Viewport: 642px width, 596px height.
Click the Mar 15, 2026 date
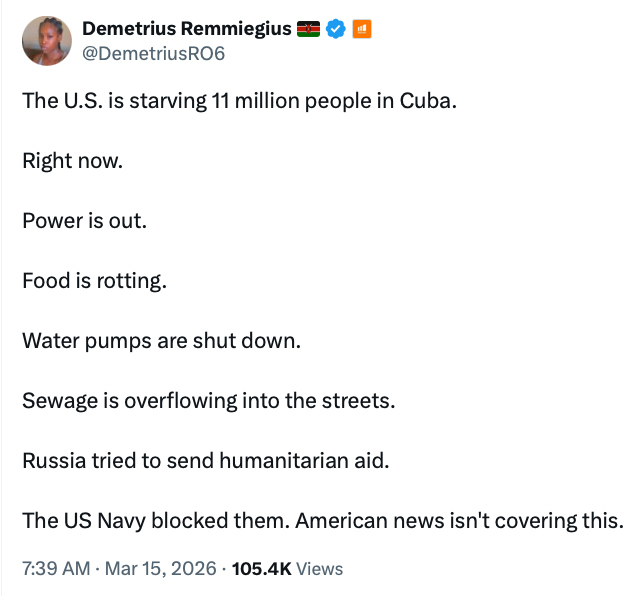click(x=160, y=569)
